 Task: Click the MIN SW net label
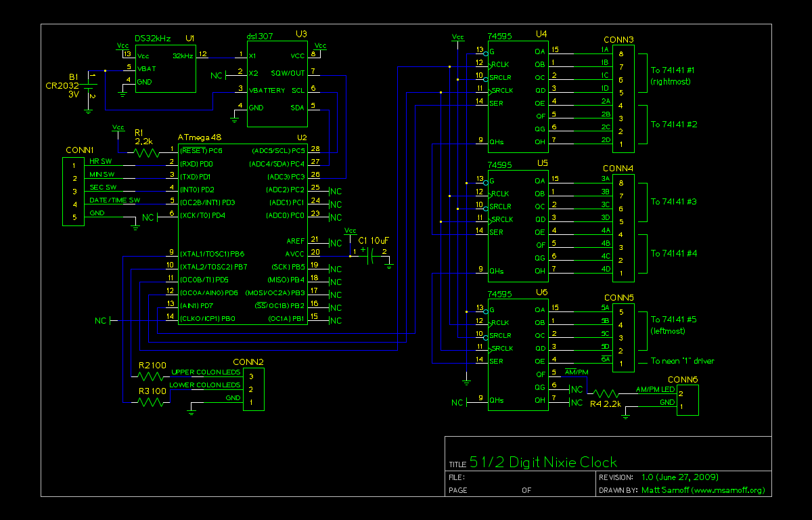click(102, 174)
